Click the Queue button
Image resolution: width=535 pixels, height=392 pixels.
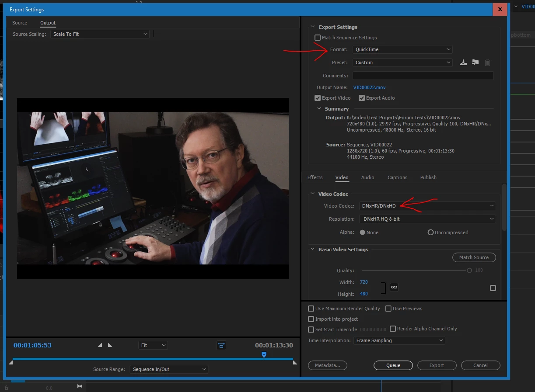pos(393,365)
